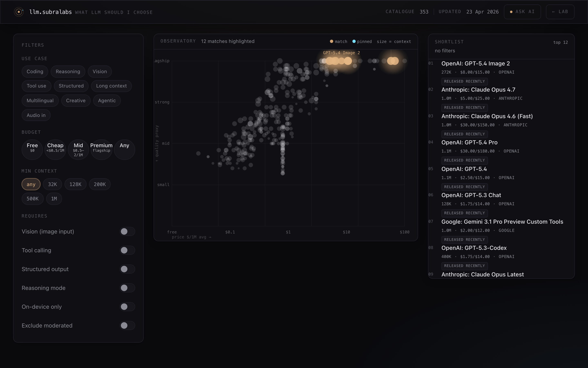Select min context 200K

(100, 184)
